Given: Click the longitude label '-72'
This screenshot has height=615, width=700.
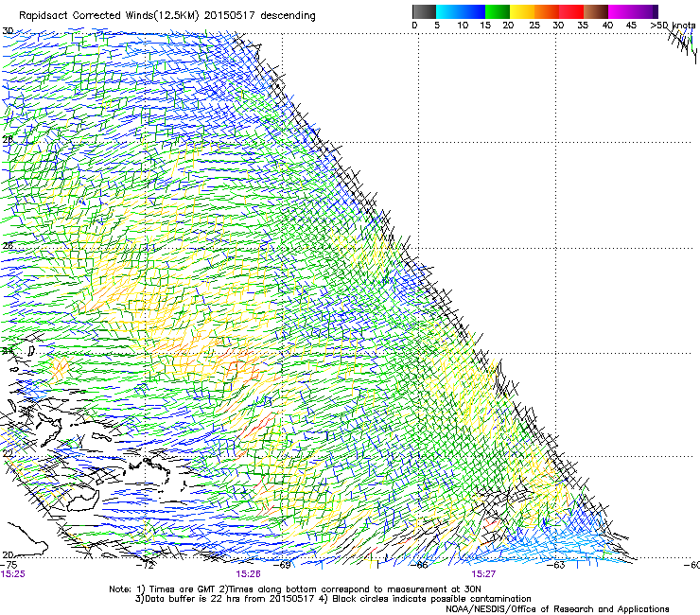Looking at the screenshot, I should [x=146, y=565].
